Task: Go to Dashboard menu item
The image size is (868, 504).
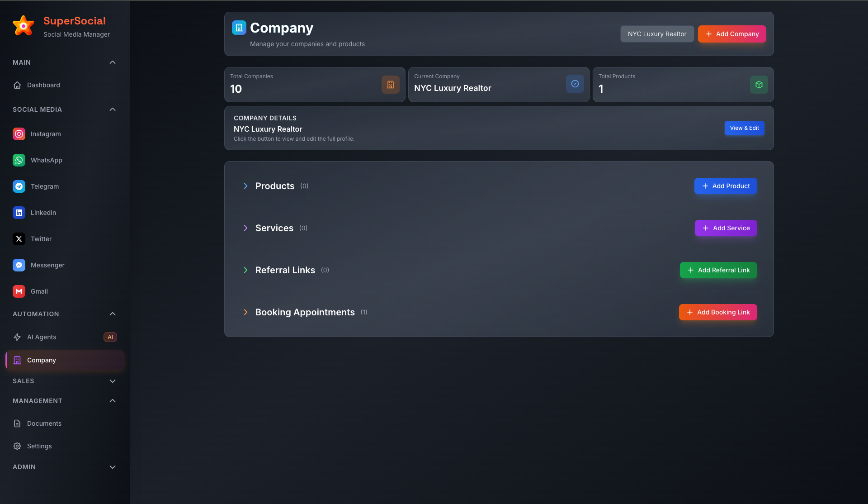Action: tap(43, 85)
